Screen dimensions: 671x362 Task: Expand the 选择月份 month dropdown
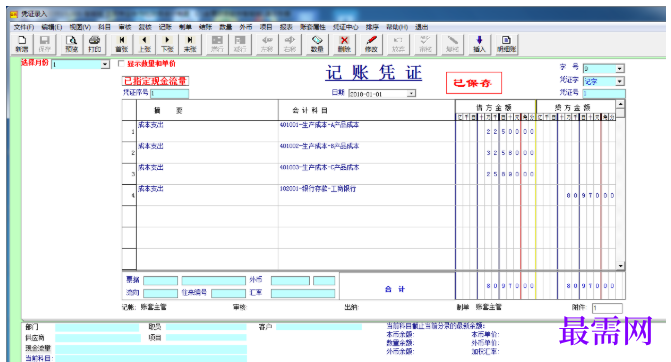coord(105,65)
